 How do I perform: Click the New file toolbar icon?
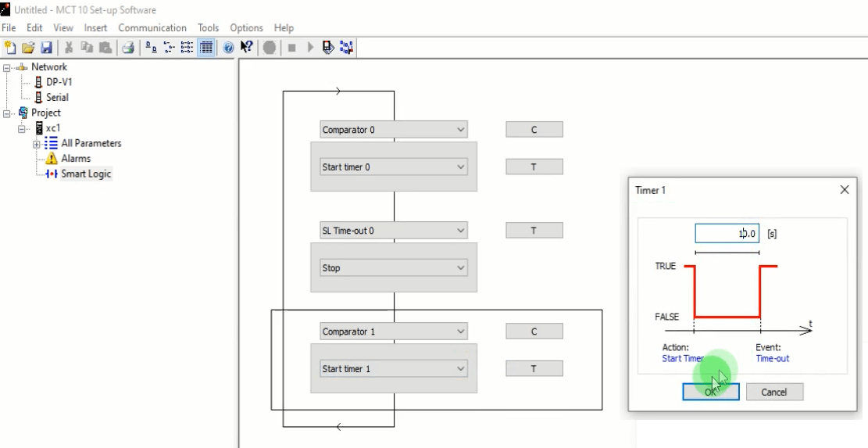coord(9,48)
